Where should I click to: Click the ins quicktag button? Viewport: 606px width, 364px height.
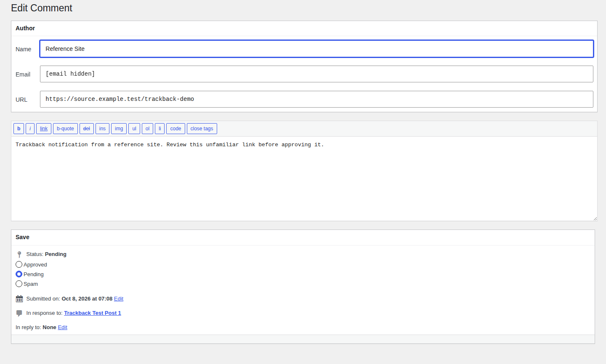coord(102,129)
